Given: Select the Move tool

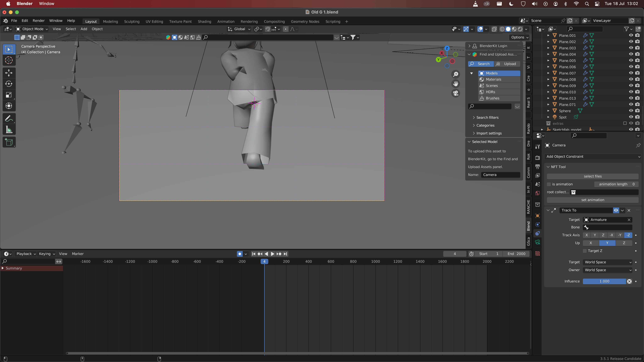Looking at the screenshot, I should [9, 73].
